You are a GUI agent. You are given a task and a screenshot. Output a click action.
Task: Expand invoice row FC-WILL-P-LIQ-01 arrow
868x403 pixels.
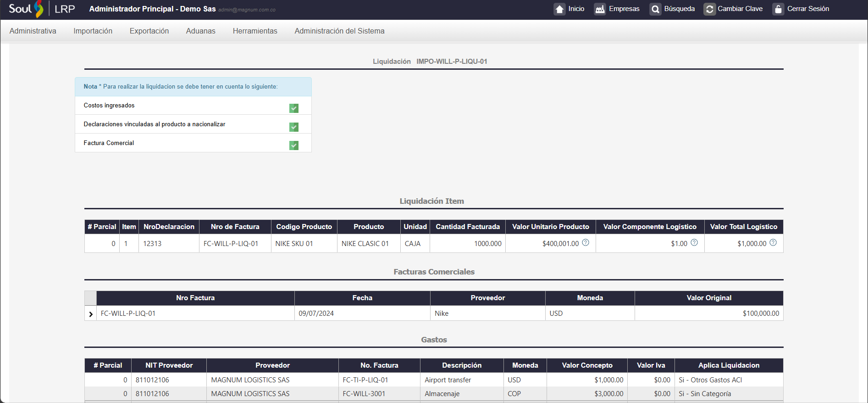[x=91, y=314]
